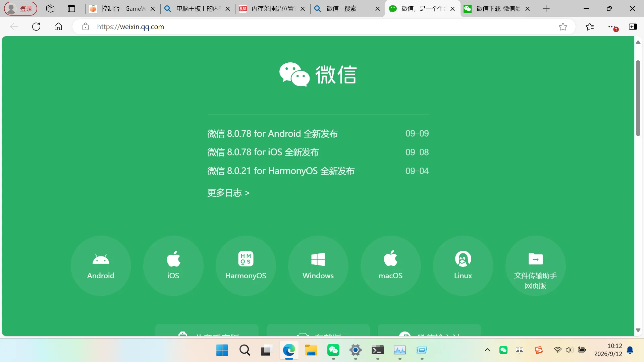644x362 pixels.
Task: Open the Wi-Fi network tray icon
Action: (557, 350)
